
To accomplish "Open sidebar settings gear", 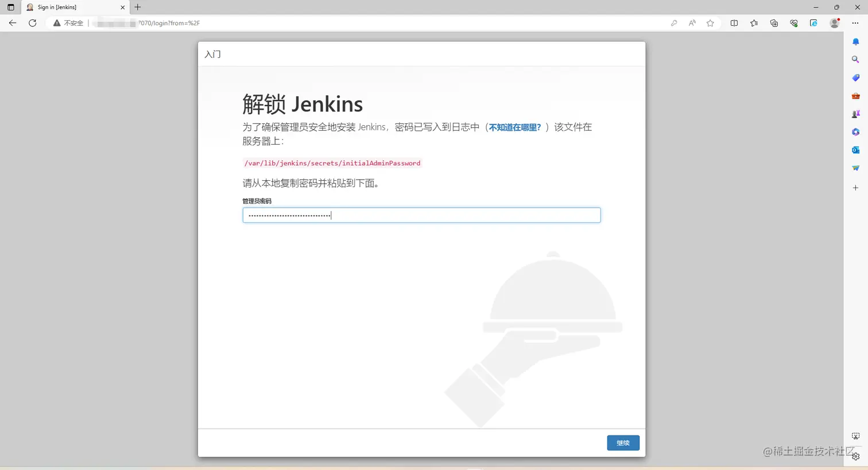I will point(855,456).
